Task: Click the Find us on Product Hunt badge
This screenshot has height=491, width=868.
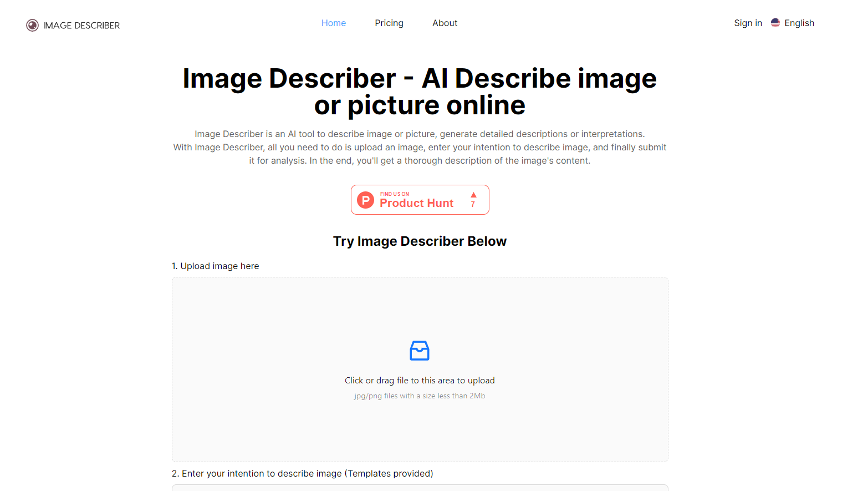Action: 420,200
